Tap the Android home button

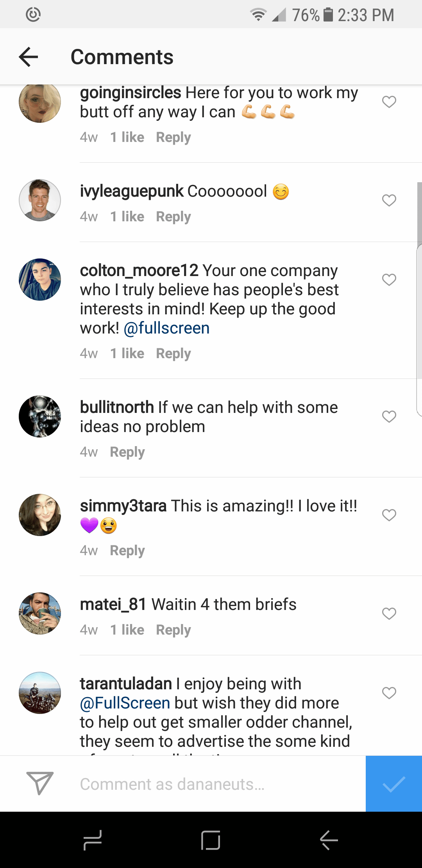pyautogui.click(x=211, y=840)
